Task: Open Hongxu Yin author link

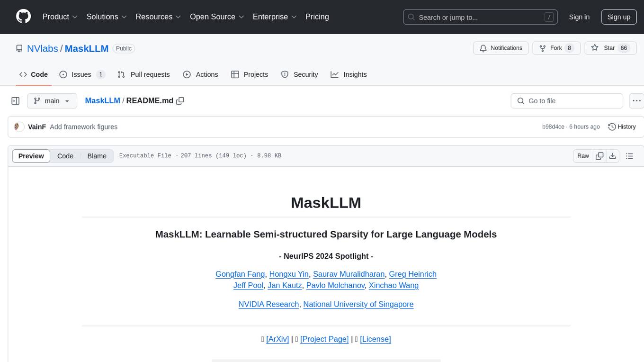Action: point(289,274)
